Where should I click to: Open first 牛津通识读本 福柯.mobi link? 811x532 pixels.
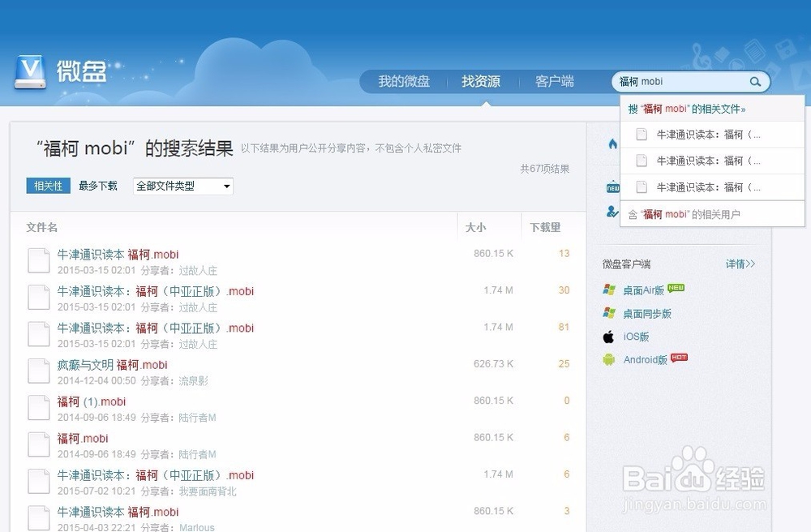(118, 255)
